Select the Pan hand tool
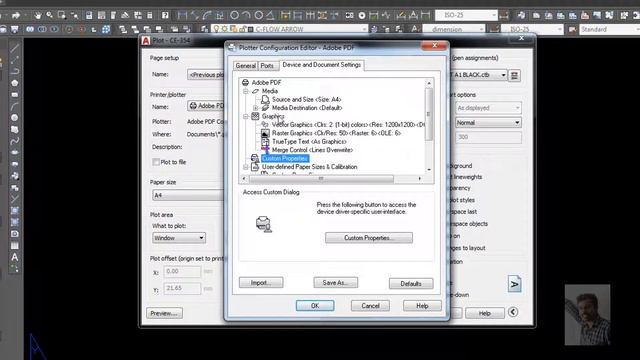The height and width of the screenshot is (360, 640). [x=38, y=16]
